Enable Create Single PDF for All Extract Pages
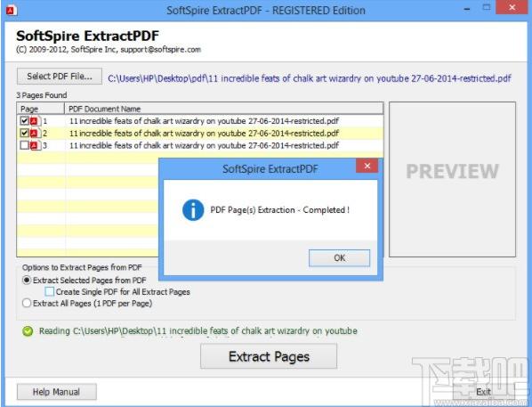 50,292
